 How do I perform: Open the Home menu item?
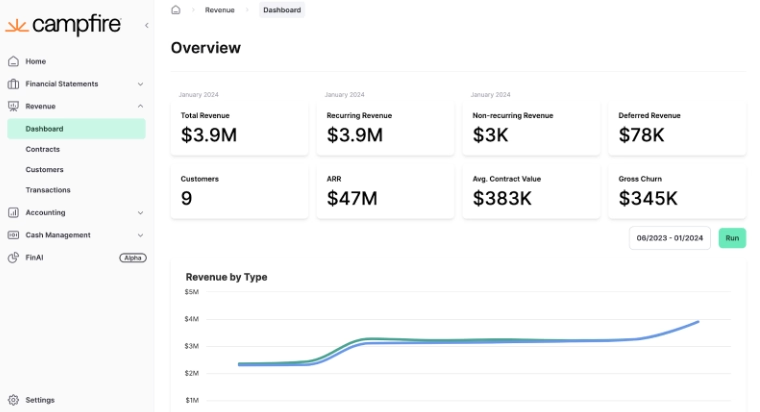coord(36,61)
